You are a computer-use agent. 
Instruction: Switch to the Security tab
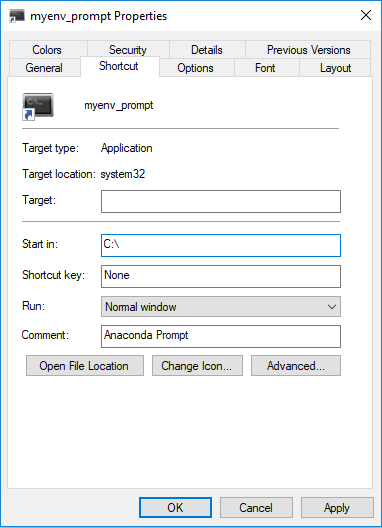coord(128,50)
